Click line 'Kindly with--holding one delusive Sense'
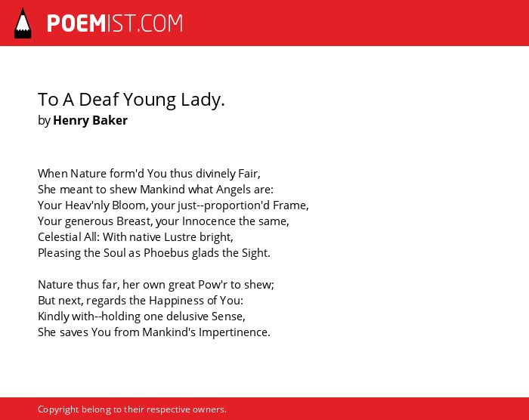529x420 pixels. coord(142,317)
